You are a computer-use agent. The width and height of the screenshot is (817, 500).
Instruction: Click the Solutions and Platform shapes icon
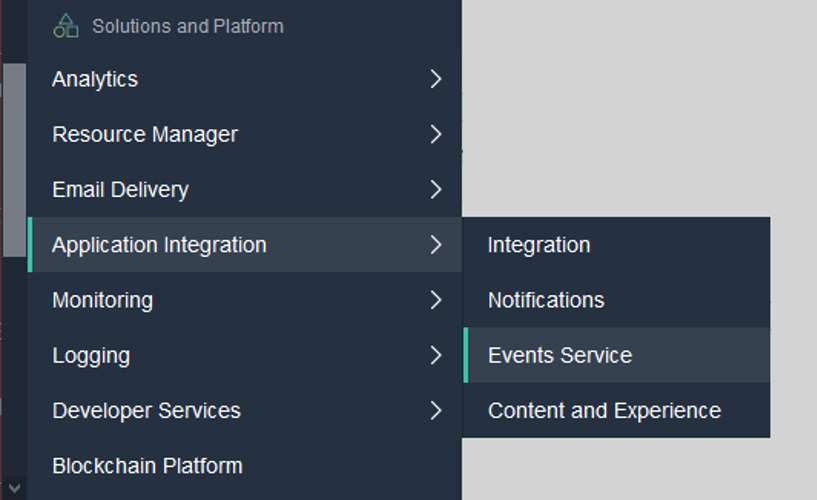66,26
